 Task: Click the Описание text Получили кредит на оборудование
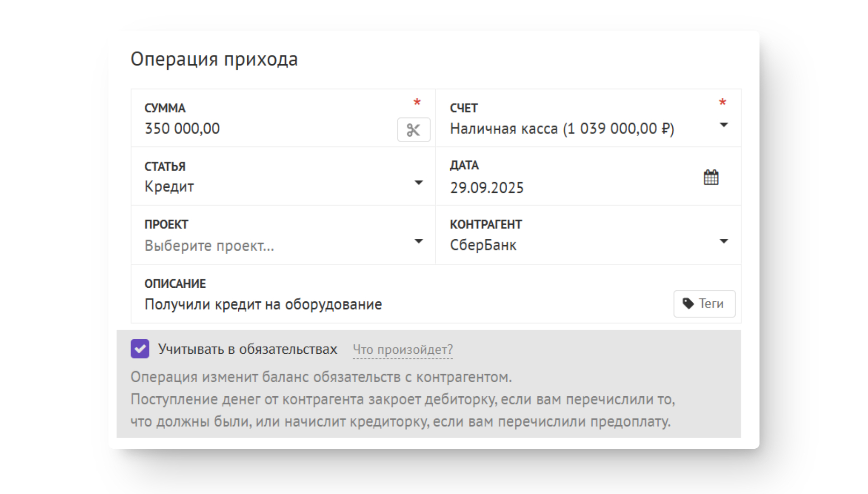pos(263,304)
